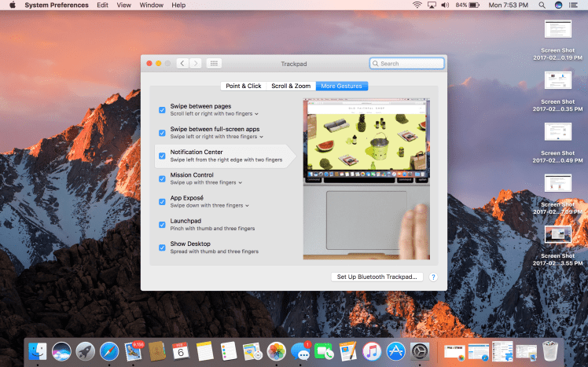588x367 pixels.
Task: Open the Trash in the dock
Action: click(550, 351)
